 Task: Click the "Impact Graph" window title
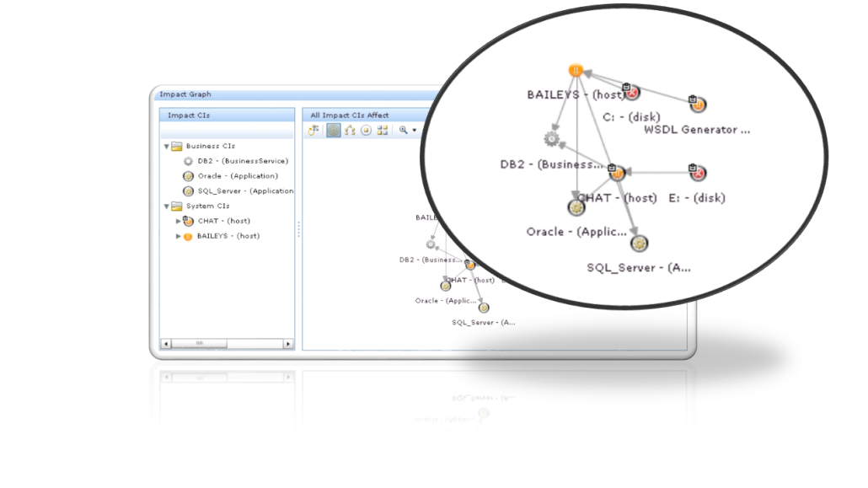185,94
